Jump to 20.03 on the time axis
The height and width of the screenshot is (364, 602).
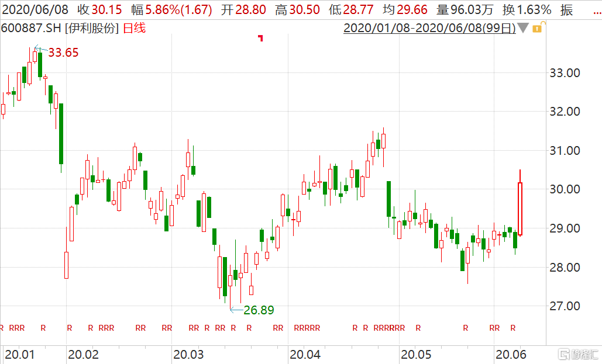[189, 354]
